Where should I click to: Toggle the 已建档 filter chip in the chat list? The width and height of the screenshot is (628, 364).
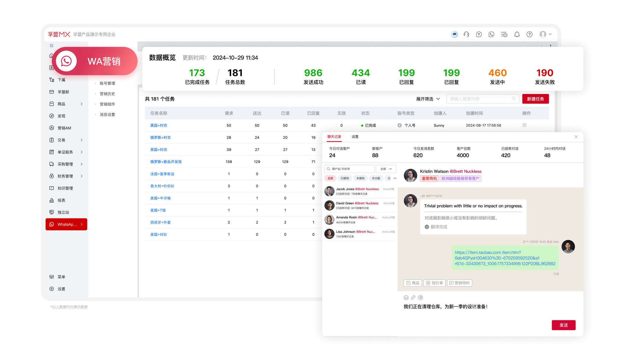click(345, 178)
